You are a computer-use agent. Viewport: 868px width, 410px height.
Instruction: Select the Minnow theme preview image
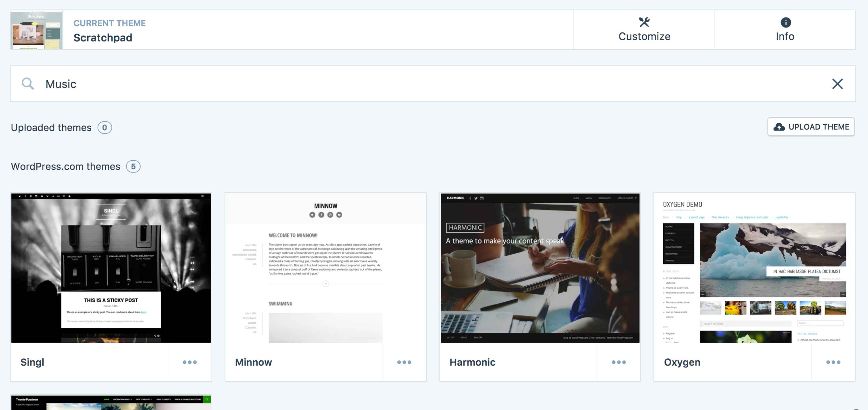(x=325, y=268)
